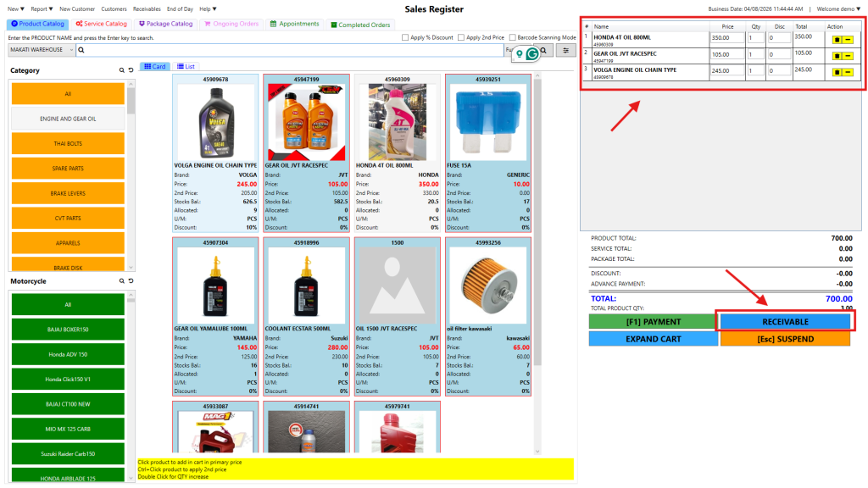
Task: Click the FUSE 15A product card
Action: [487, 152]
